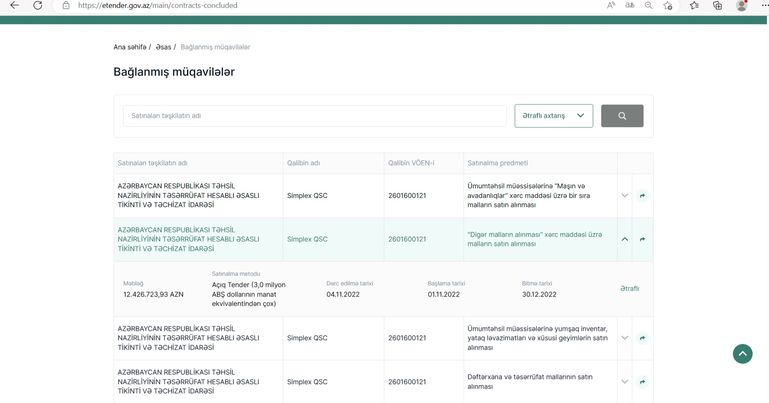
Task: Click the Bağlanmış müqavilələr page heading
Action: (174, 72)
